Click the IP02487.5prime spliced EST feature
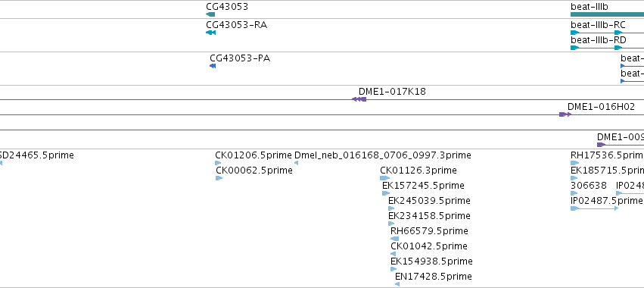The image size is (644, 288). click(594, 208)
